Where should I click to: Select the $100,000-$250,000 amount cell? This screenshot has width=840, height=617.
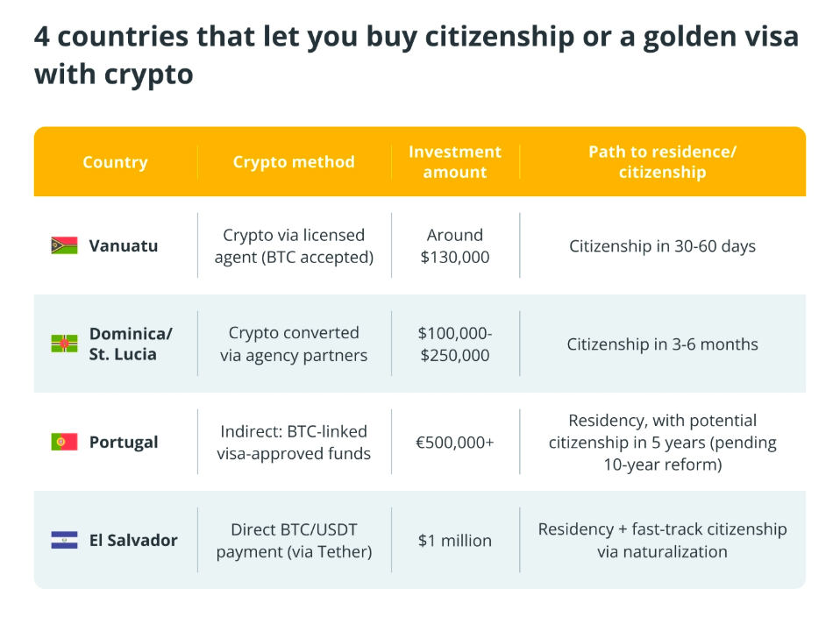(x=455, y=344)
